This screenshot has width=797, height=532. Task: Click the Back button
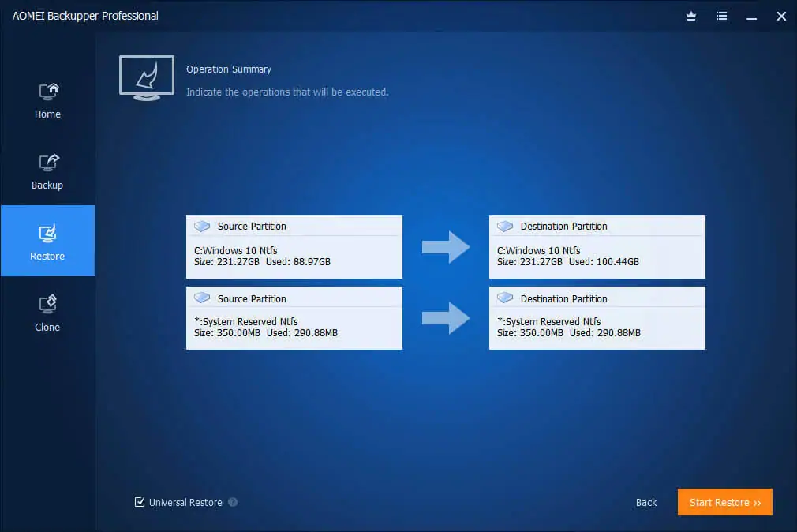click(x=646, y=503)
